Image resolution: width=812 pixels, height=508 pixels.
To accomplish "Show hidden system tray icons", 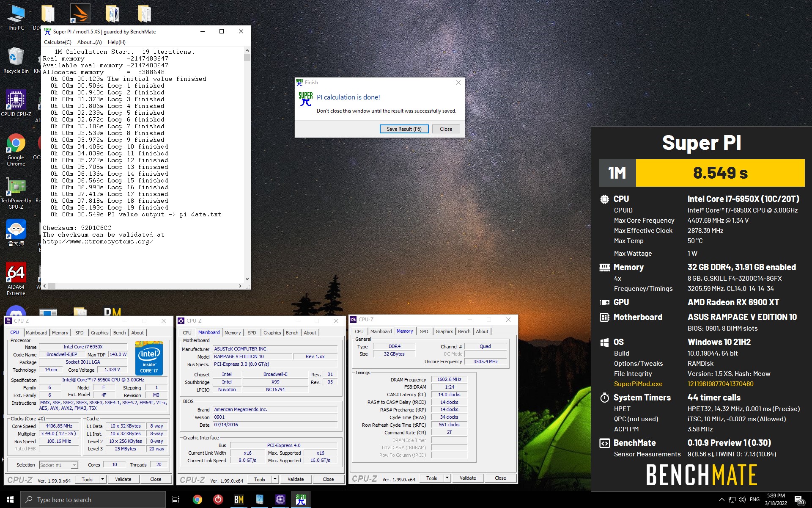I will pos(721,500).
